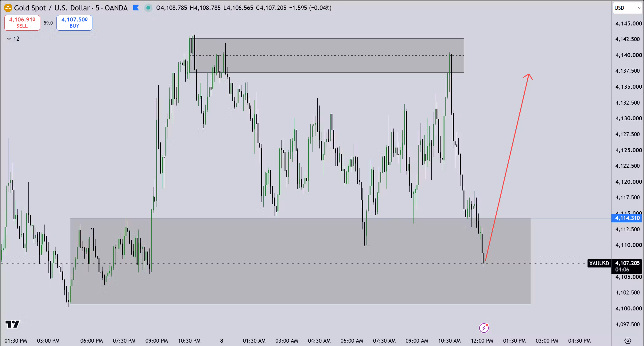Open the USD currency dropdown

pos(627,8)
